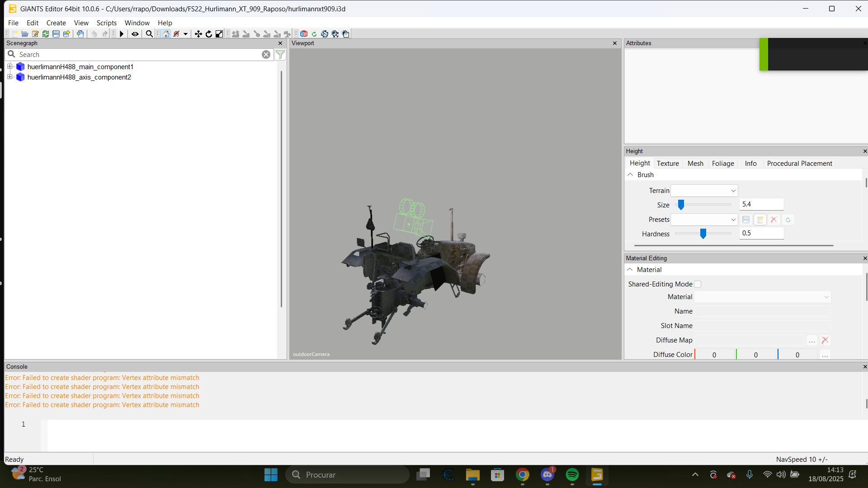Open the Window menu
Screen dimensions: 868x488
[137, 23]
